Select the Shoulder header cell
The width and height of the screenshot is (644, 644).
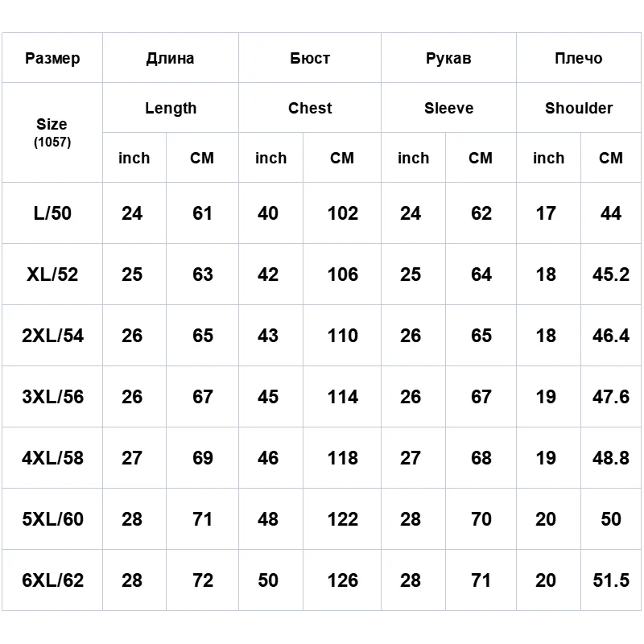(579, 108)
